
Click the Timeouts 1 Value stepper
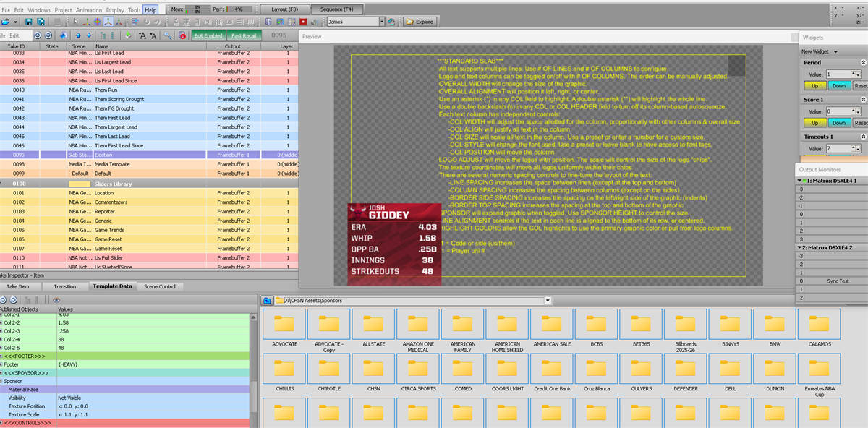[x=857, y=149]
